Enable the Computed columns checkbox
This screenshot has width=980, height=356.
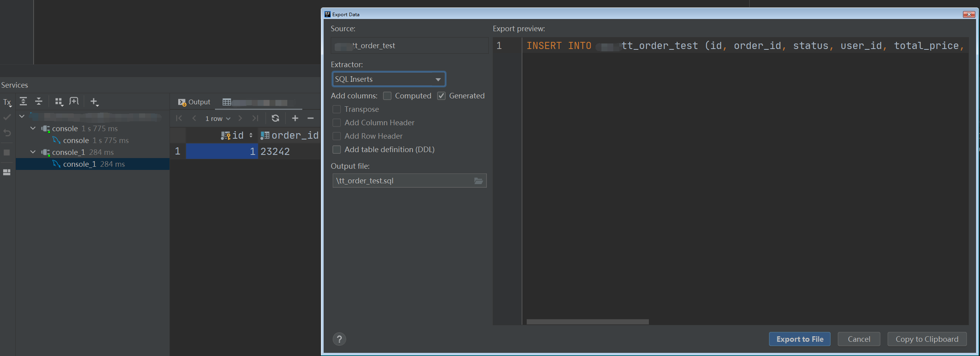[387, 96]
